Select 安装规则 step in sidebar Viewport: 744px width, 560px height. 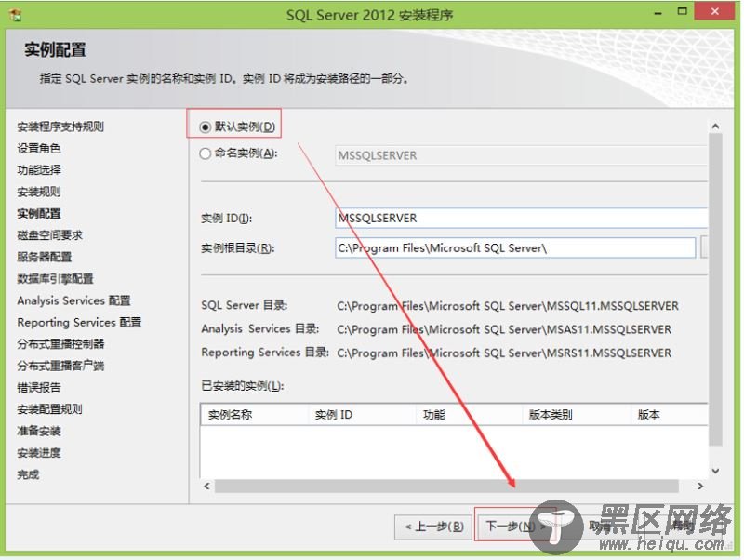pyautogui.click(x=39, y=192)
